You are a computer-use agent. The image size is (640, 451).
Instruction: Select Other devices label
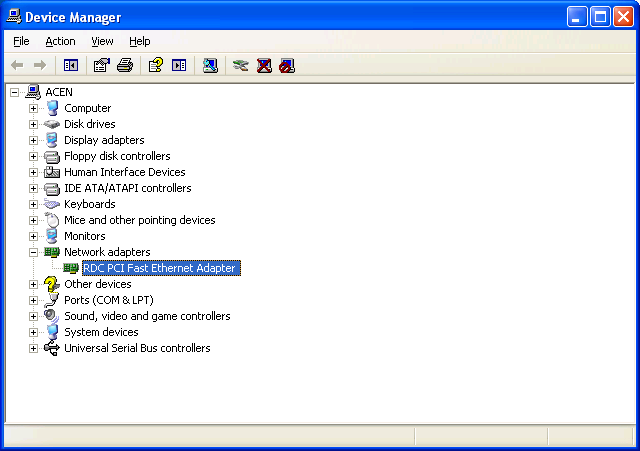pos(98,284)
